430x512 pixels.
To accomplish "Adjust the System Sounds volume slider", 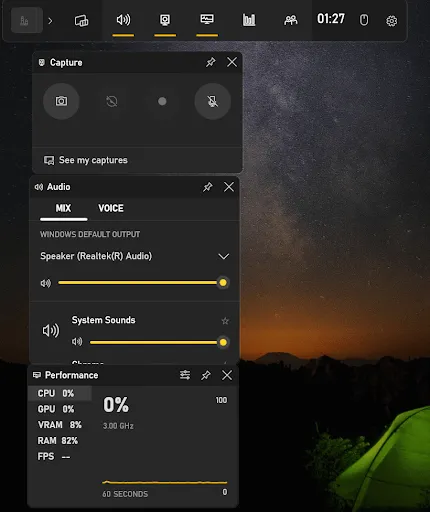I will [159, 342].
